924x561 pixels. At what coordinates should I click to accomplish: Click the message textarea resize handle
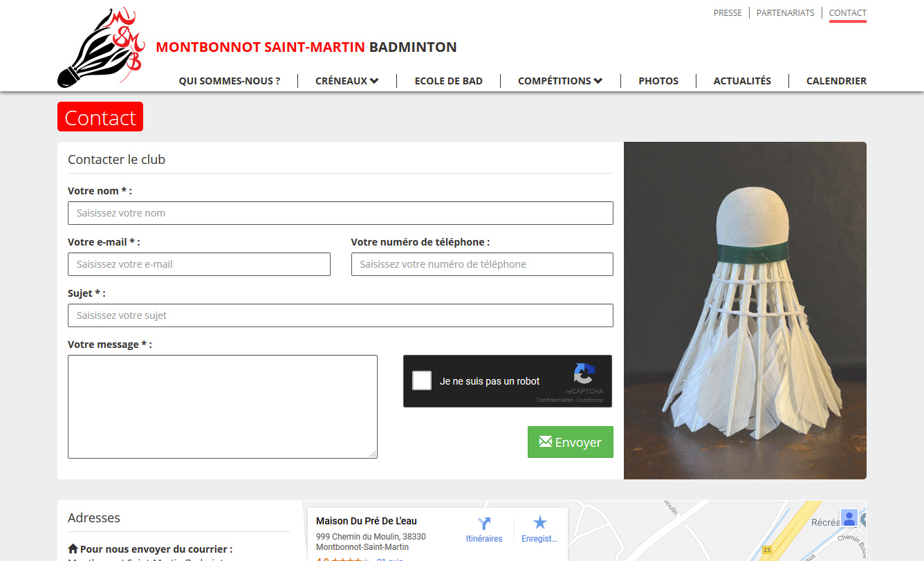373,454
